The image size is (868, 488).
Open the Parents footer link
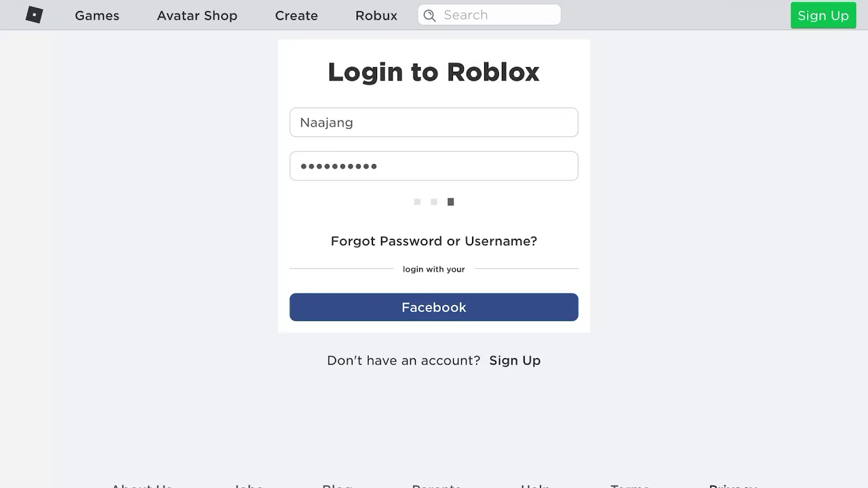(x=437, y=485)
